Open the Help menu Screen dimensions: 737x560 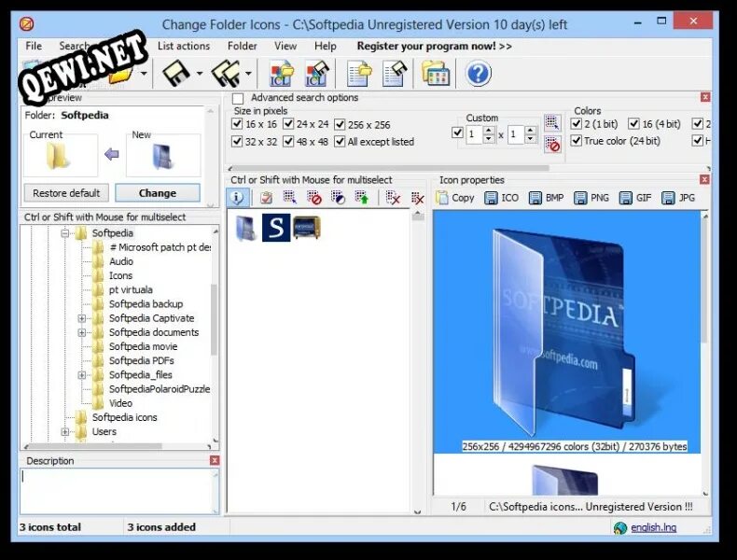coord(326,46)
